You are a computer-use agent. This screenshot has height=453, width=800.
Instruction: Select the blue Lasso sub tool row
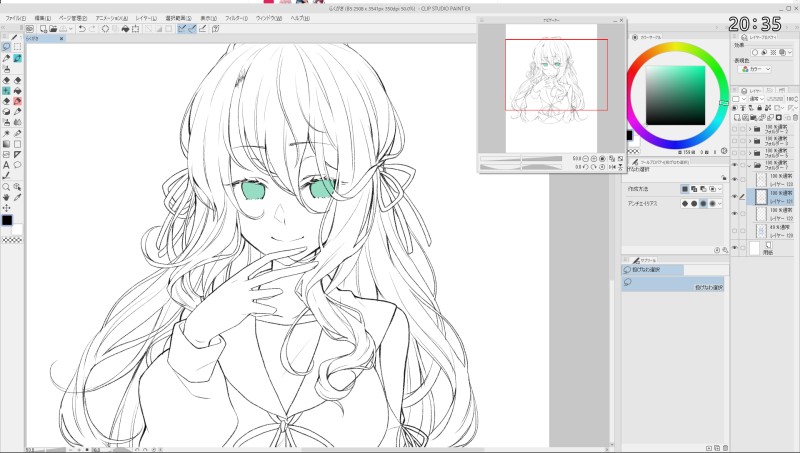[x=673, y=284]
